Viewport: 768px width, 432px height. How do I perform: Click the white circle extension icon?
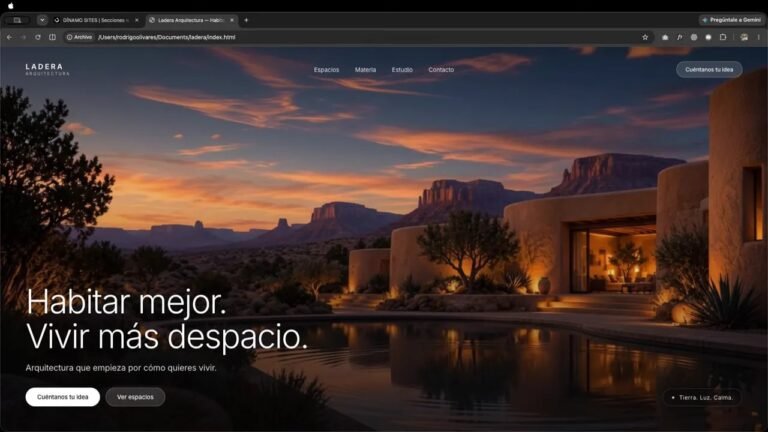708,37
